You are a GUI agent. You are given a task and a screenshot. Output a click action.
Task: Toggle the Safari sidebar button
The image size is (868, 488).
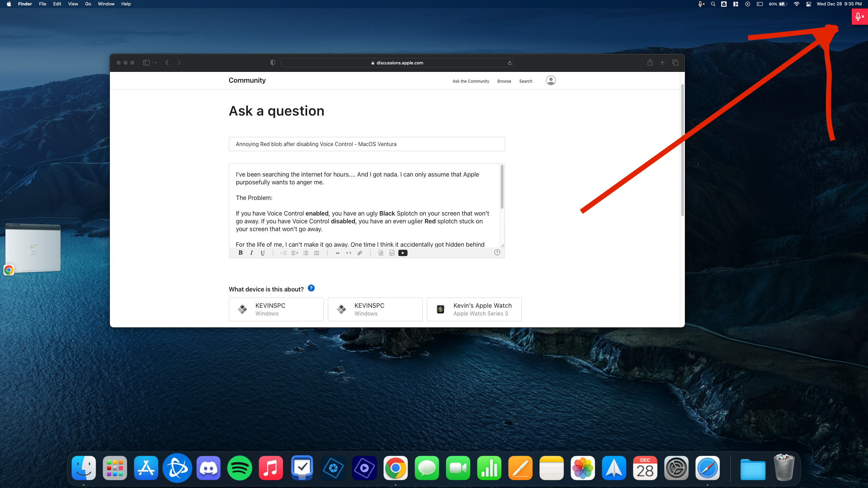click(x=146, y=63)
